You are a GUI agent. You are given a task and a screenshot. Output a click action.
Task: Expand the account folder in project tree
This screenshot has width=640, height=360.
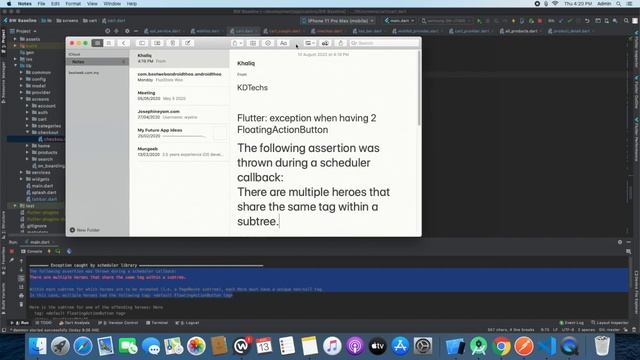27,106
